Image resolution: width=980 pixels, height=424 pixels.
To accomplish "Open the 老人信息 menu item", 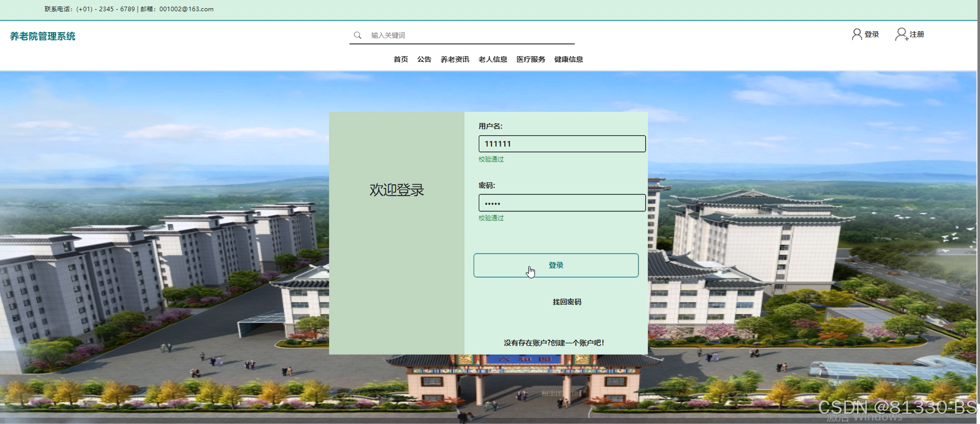I will (x=493, y=59).
